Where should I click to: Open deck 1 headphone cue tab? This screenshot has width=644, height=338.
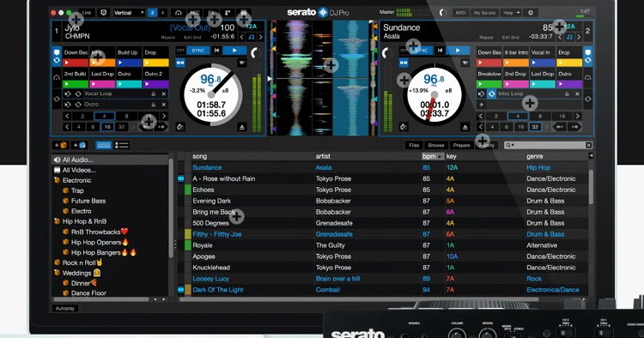coord(57,77)
